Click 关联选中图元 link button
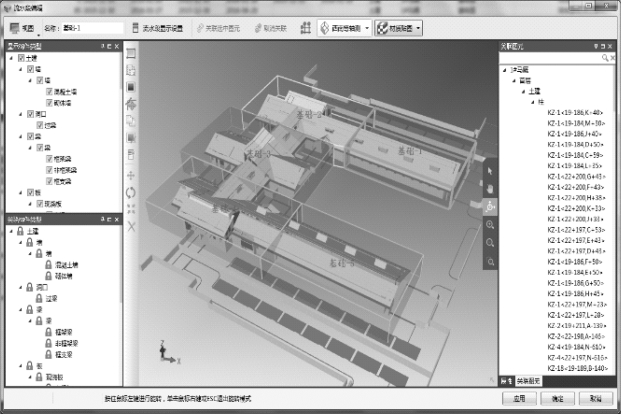 [219, 28]
